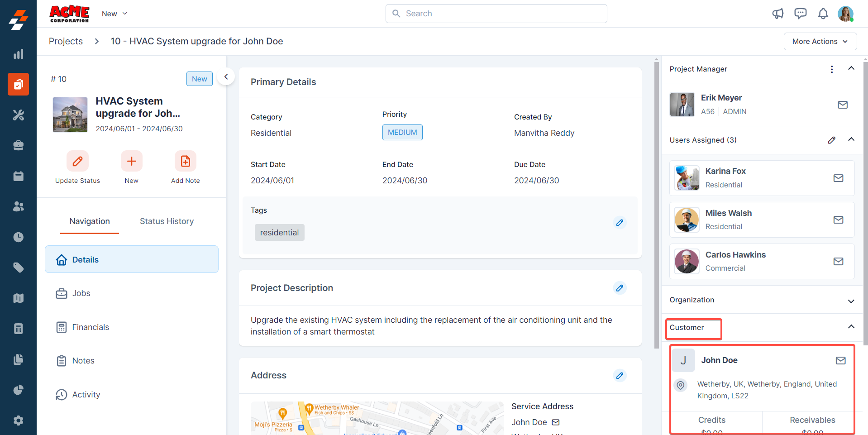The height and width of the screenshot is (435, 868).
Task: Collapse the Customer section
Action: [x=851, y=327]
